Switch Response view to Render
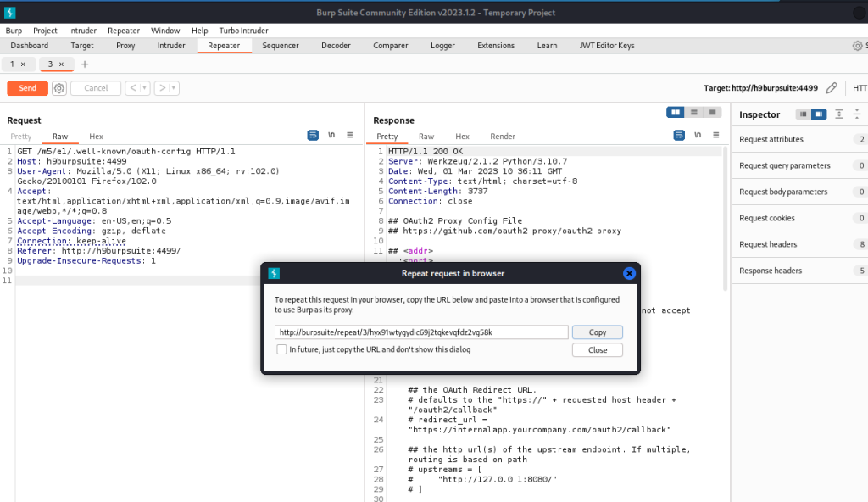868x502 pixels. (x=503, y=137)
